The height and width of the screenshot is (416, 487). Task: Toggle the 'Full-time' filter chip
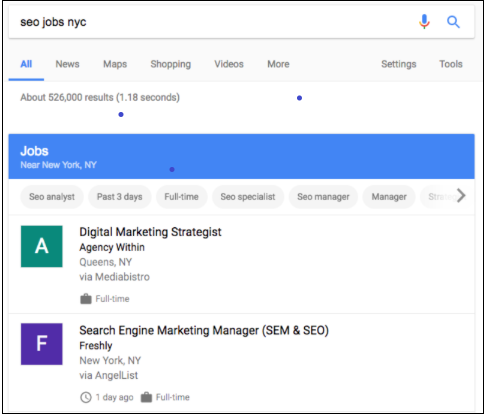click(181, 197)
